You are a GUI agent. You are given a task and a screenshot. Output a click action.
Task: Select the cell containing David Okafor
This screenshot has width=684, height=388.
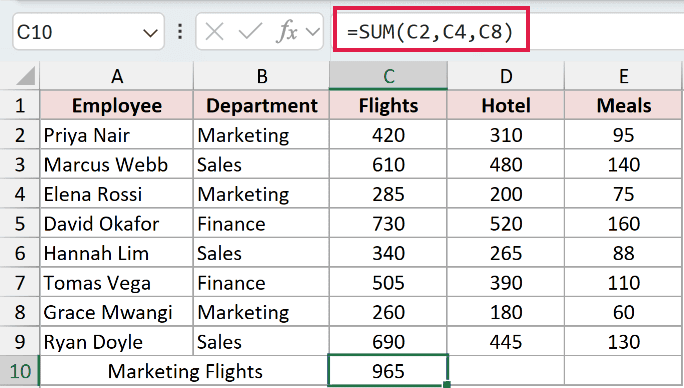click(x=116, y=223)
